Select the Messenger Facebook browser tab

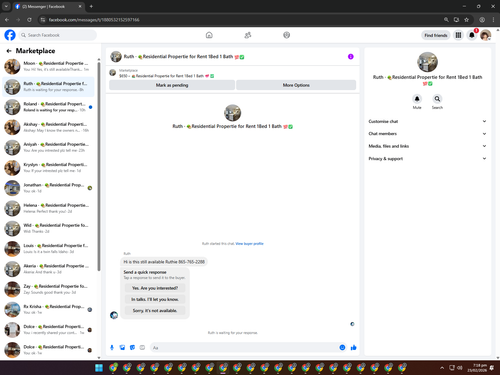(49, 6)
